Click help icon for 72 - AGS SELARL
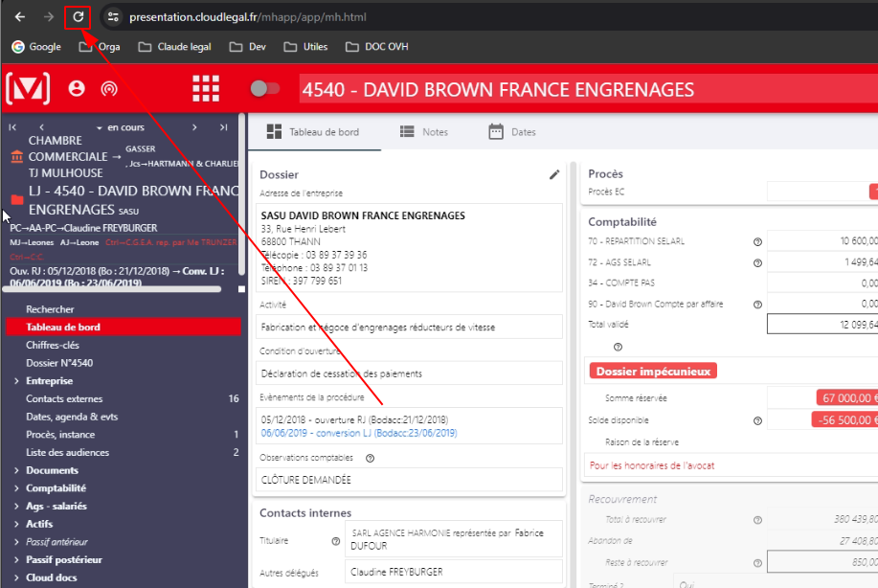 [757, 262]
